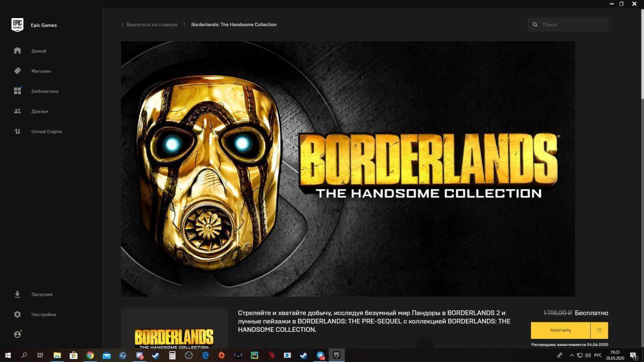Open Origin from the taskbar

tap(221, 355)
